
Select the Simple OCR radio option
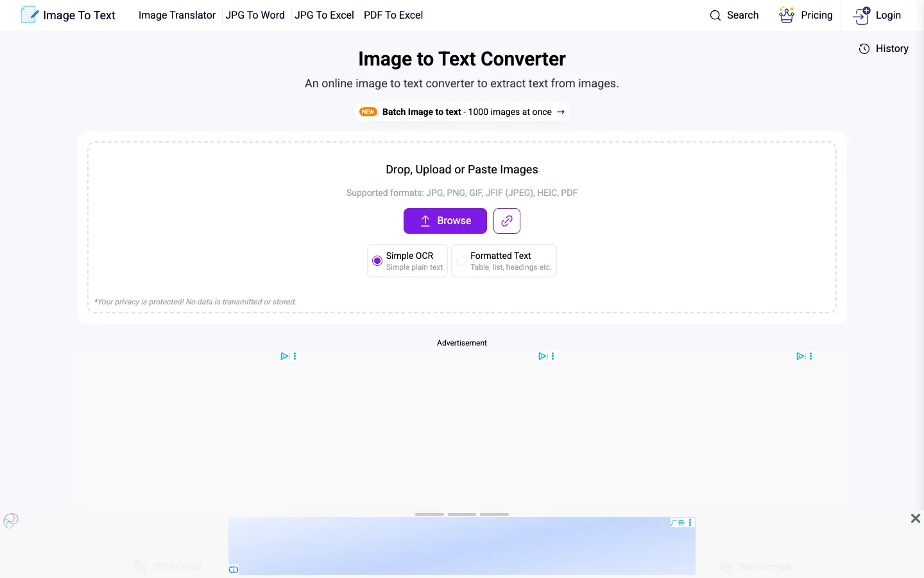click(x=377, y=261)
